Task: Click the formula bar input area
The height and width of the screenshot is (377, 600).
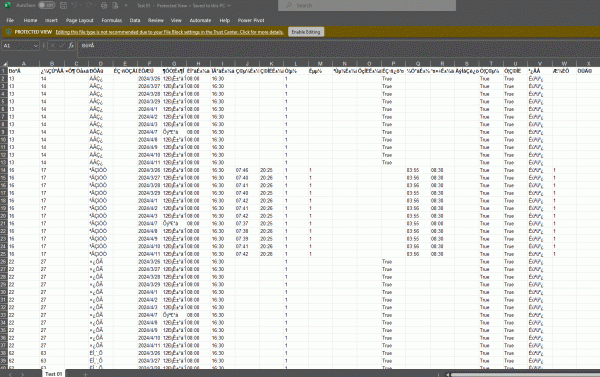Action: [339, 48]
